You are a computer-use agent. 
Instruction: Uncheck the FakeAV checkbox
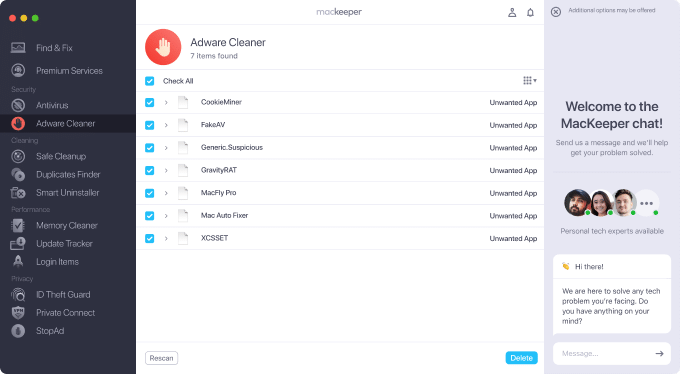coord(150,125)
